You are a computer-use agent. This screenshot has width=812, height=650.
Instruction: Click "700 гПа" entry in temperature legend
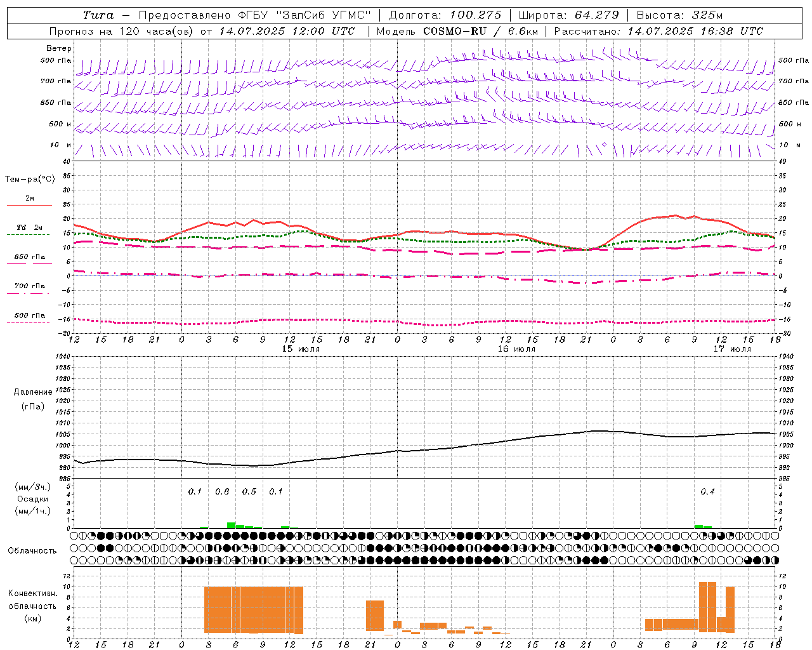point(30,286)
